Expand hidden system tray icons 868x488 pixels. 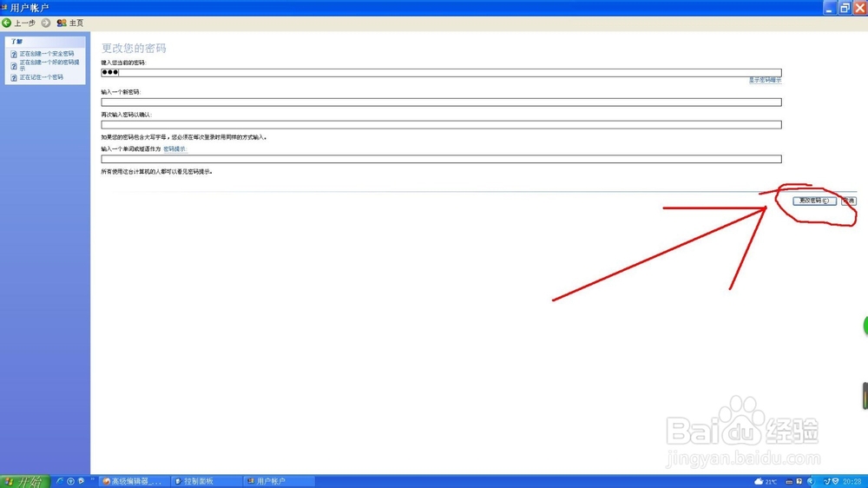(x=811, y=482)
